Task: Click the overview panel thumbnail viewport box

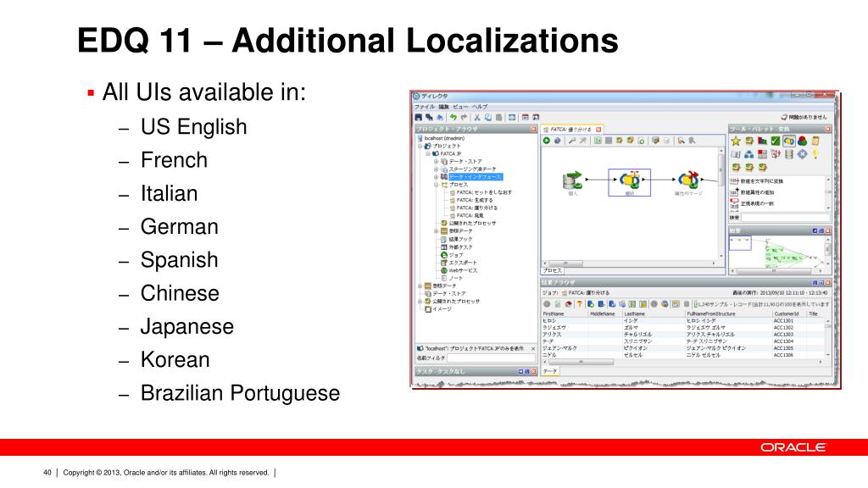Action: (x=740, y=243)
